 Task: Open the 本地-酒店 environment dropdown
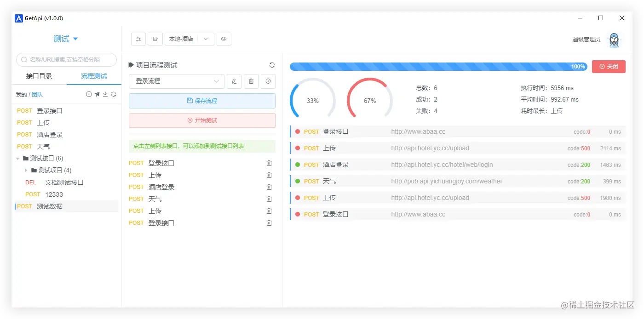(x=190, y=39)
